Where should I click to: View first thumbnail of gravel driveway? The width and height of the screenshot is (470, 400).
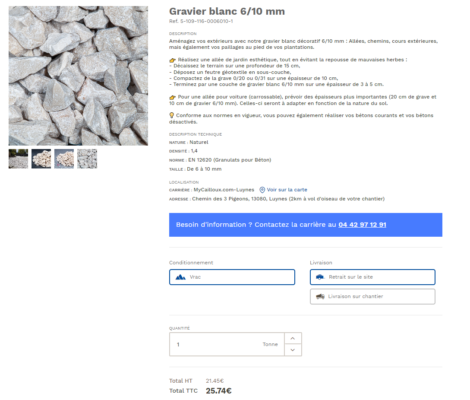[x=18, y=159]
